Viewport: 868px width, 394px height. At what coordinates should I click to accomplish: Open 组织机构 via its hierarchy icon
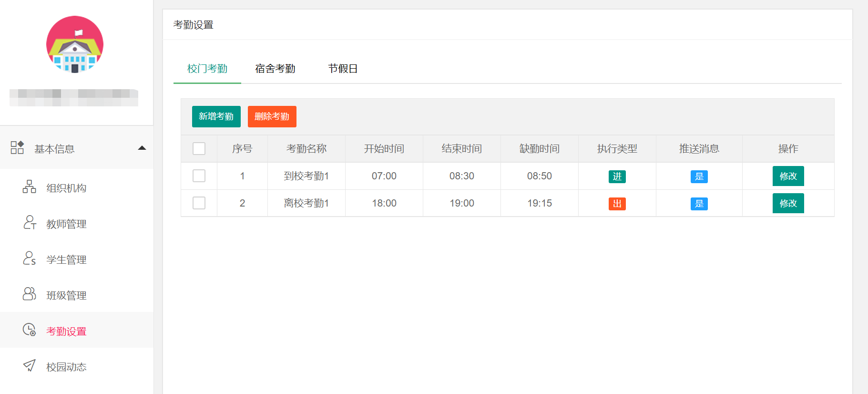29,187
